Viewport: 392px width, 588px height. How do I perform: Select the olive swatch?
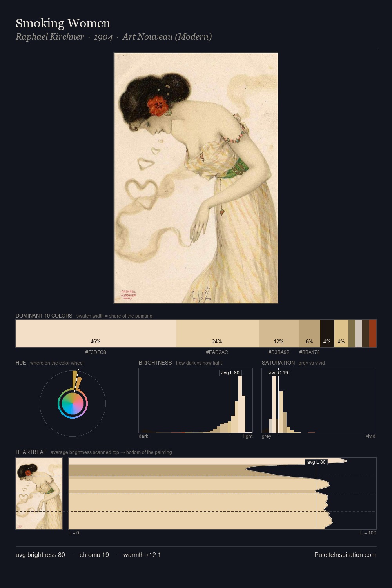pyautogui.click(x=352, y=334)
